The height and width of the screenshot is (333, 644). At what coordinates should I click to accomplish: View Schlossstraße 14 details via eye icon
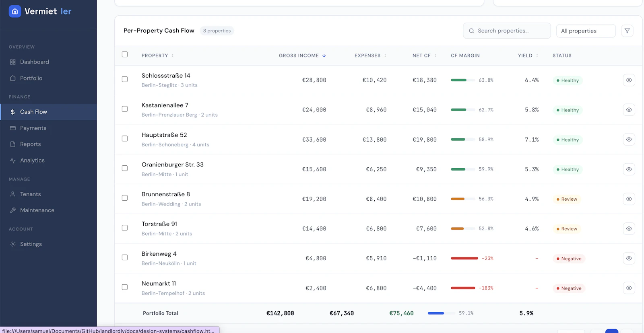(629, 80)
